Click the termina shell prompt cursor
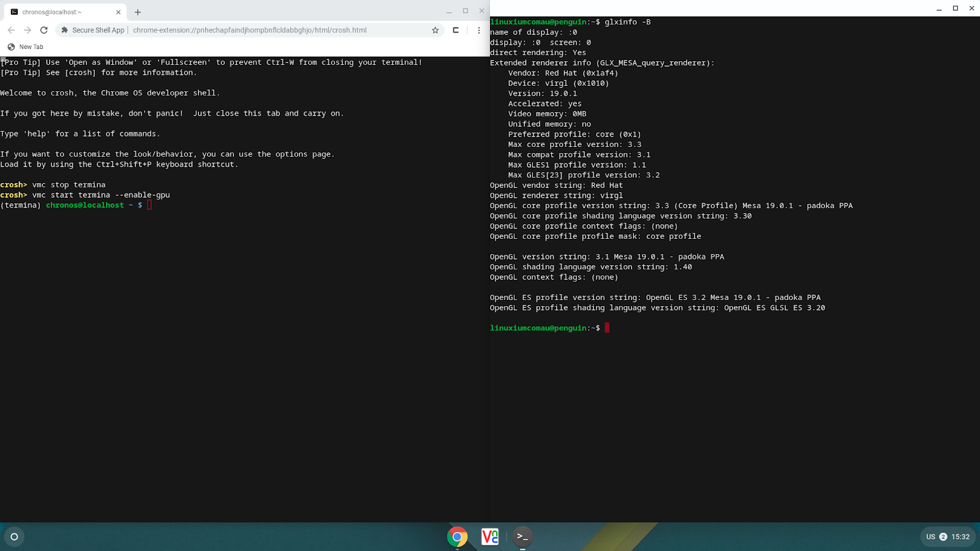 149,205
